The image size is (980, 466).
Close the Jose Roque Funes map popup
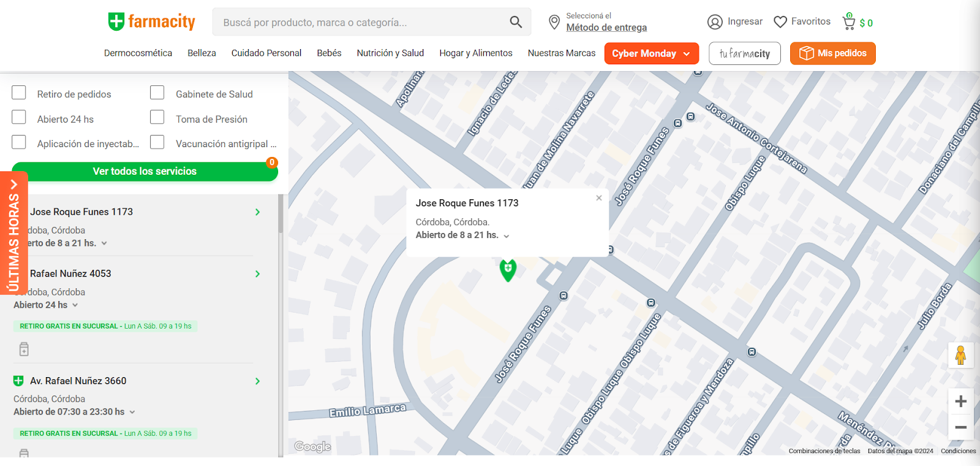(599, 198)
